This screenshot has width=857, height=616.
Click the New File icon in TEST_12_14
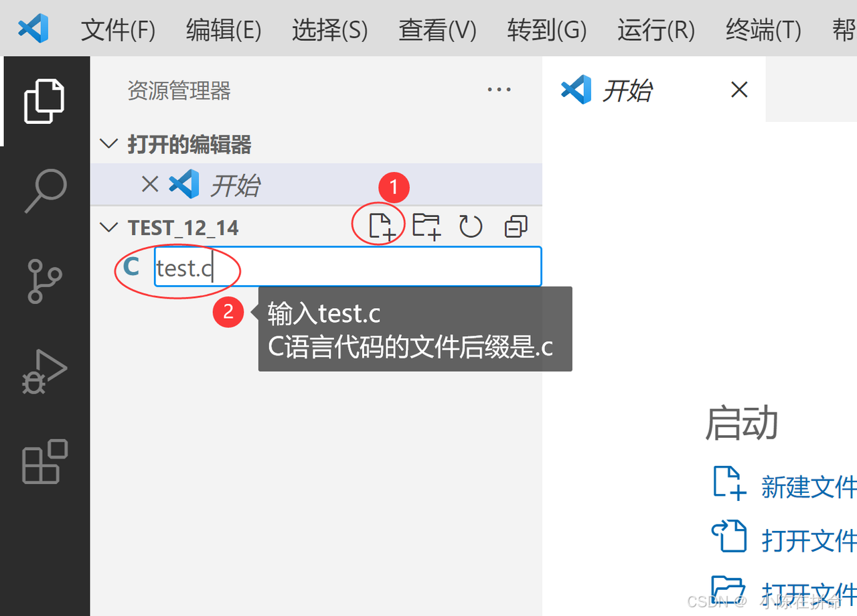tap(382, 226)
